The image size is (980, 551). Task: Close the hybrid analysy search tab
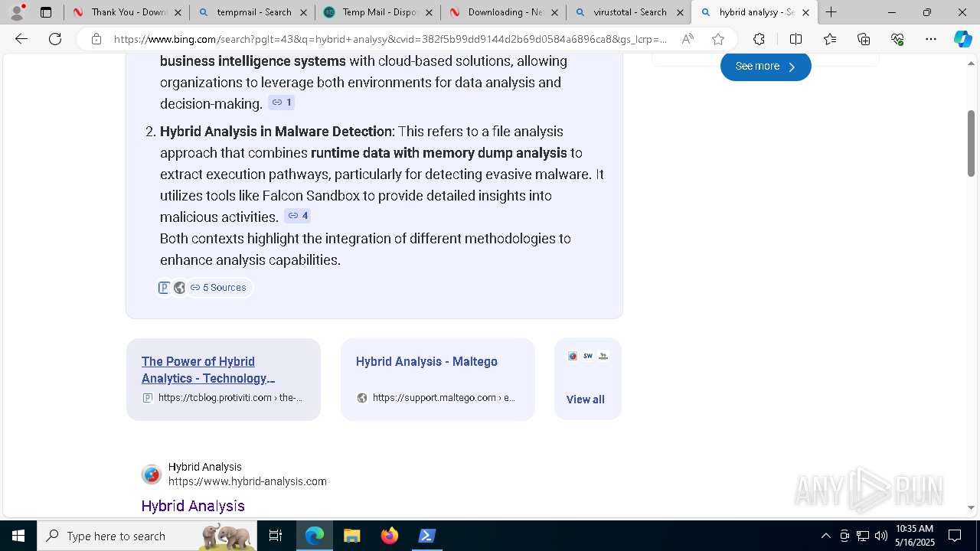tap(805, 12)
